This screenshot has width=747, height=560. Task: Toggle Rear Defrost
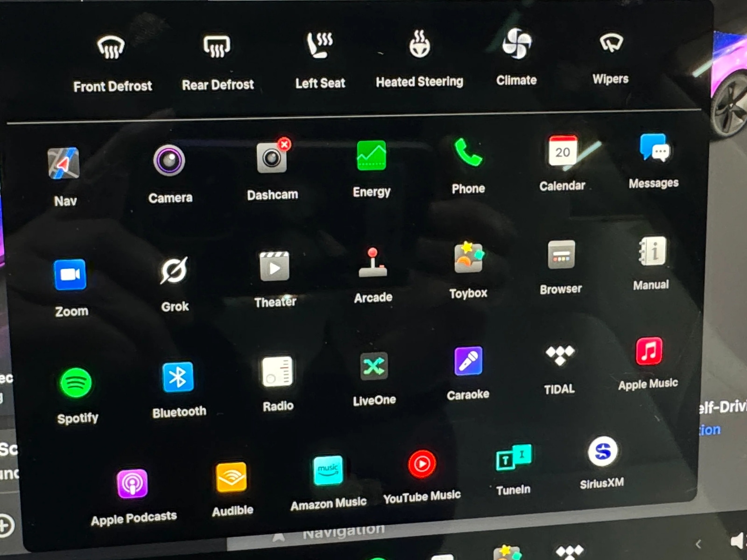coord(217,46)
